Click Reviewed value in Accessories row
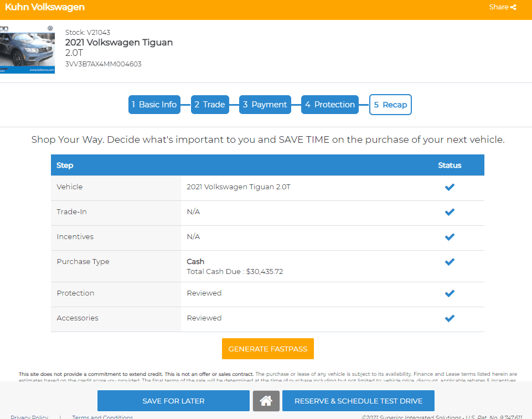 204,318
